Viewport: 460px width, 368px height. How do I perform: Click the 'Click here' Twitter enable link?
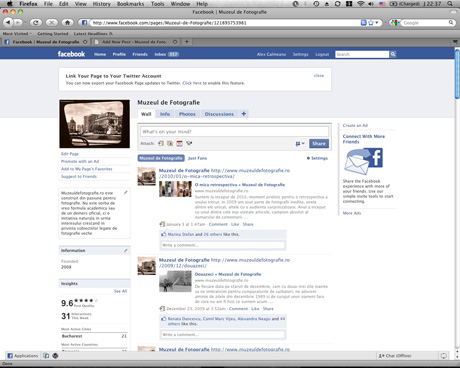point(192,83)
